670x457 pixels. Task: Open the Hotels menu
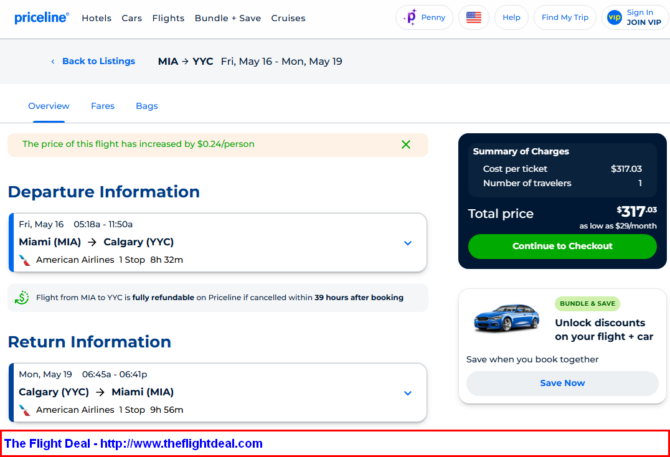[x=97, y=18]
